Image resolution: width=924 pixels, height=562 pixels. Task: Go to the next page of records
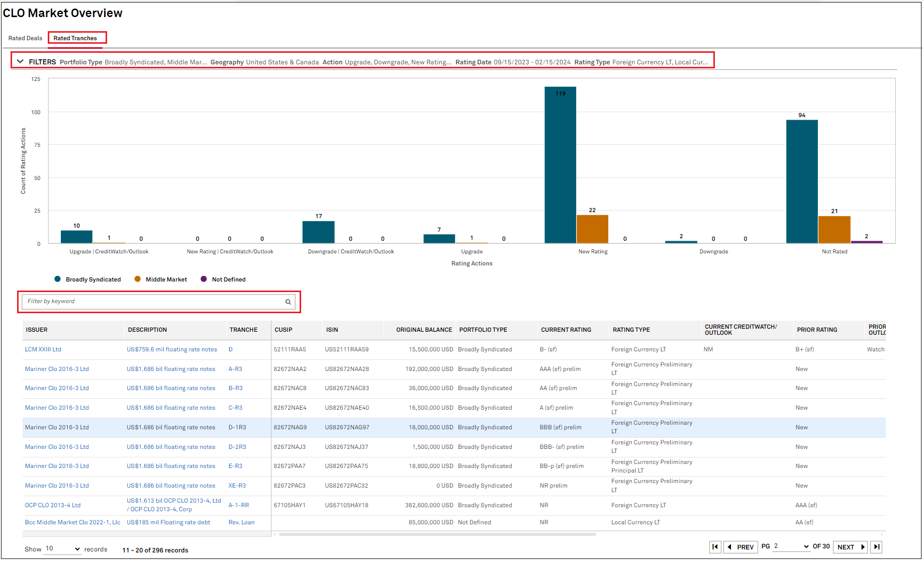coord(850,547)
